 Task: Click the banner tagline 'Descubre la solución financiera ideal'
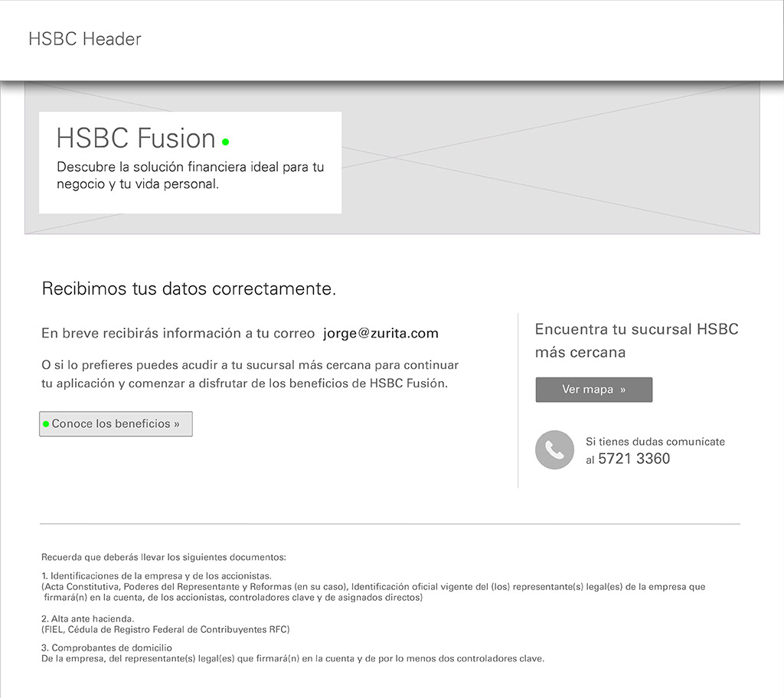point(190,175)
